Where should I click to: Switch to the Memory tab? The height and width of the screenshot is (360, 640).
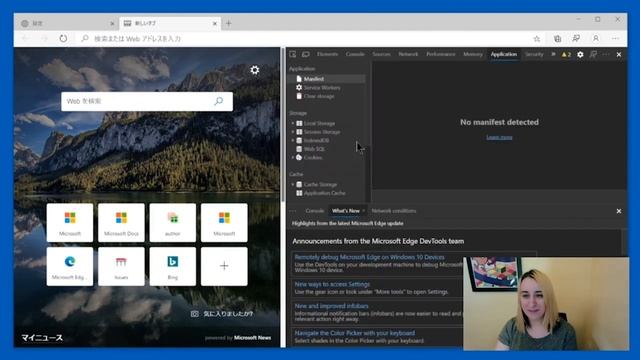[x=473, y=54]
